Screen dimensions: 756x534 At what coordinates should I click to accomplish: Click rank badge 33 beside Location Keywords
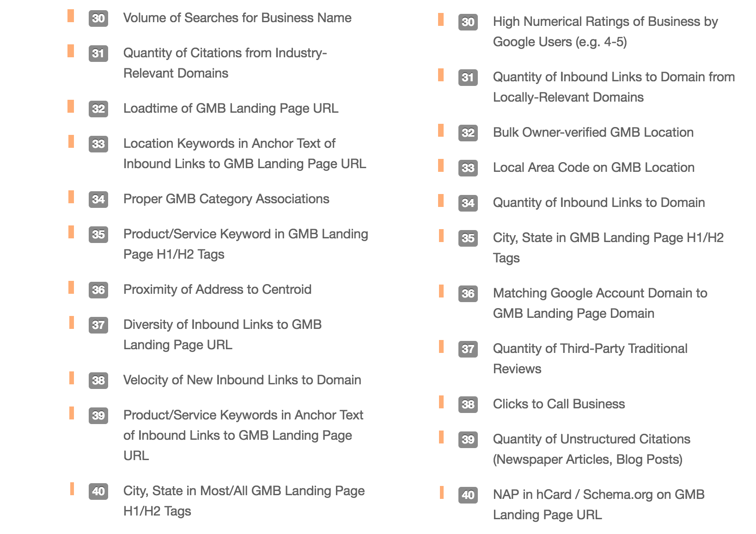[98, 144]
